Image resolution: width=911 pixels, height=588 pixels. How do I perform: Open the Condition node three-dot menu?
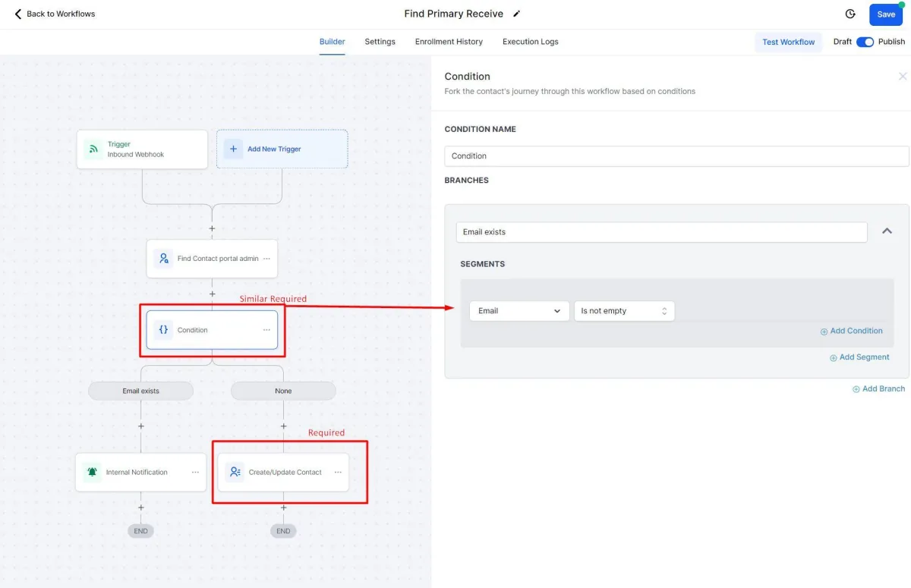(x=266, y=330)
